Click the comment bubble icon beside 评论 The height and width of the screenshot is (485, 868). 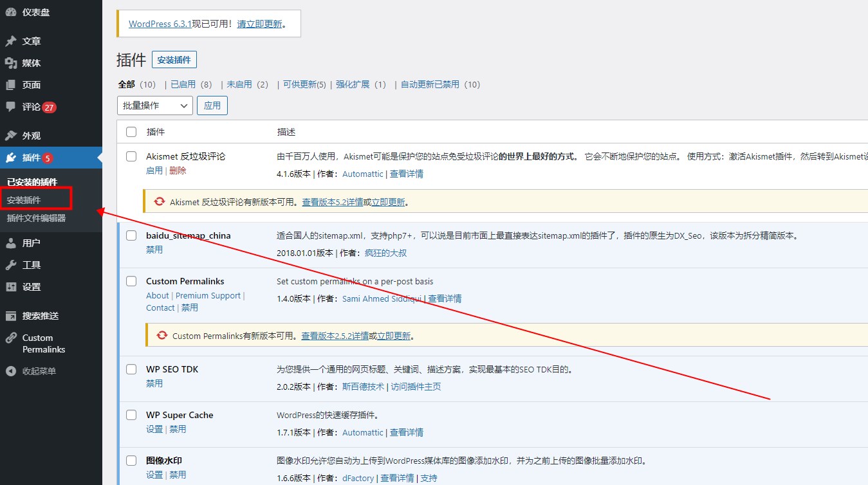(10, 107)
